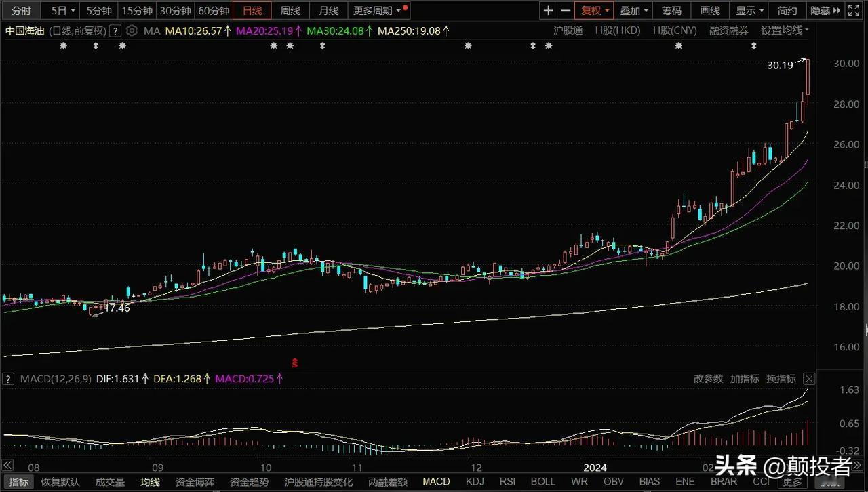
Task: Click the square window icon at top-right corner
Action: pyautogui.click(x=854, y=10)
